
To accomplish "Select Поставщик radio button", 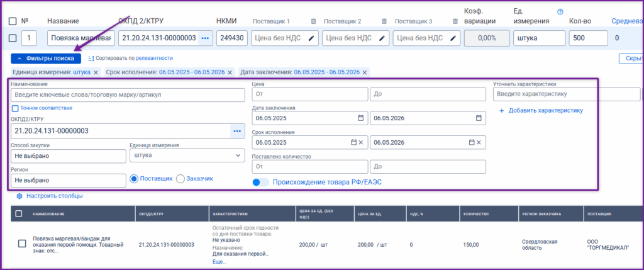I will point(133,179).
